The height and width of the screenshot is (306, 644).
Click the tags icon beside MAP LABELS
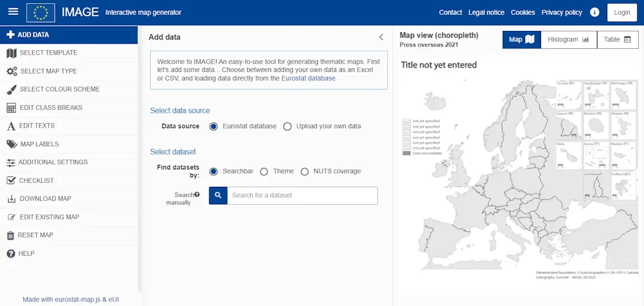click(x=12, y=144)
